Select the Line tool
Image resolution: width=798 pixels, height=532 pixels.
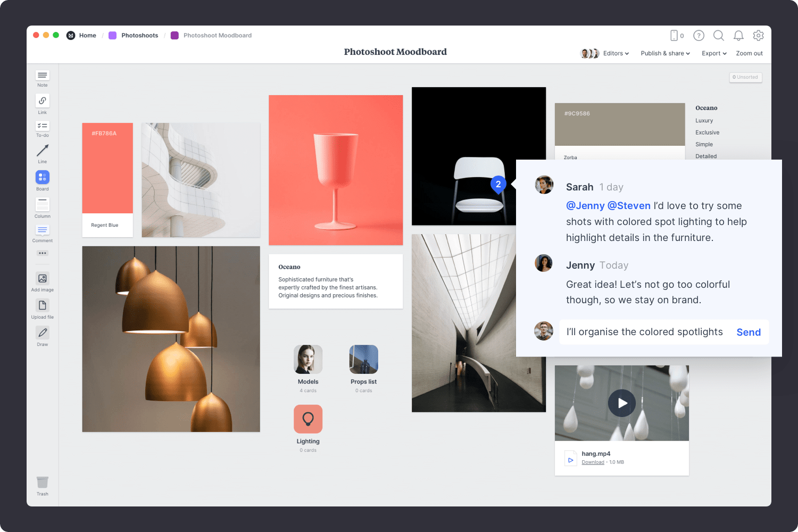[x=43, y=151]
